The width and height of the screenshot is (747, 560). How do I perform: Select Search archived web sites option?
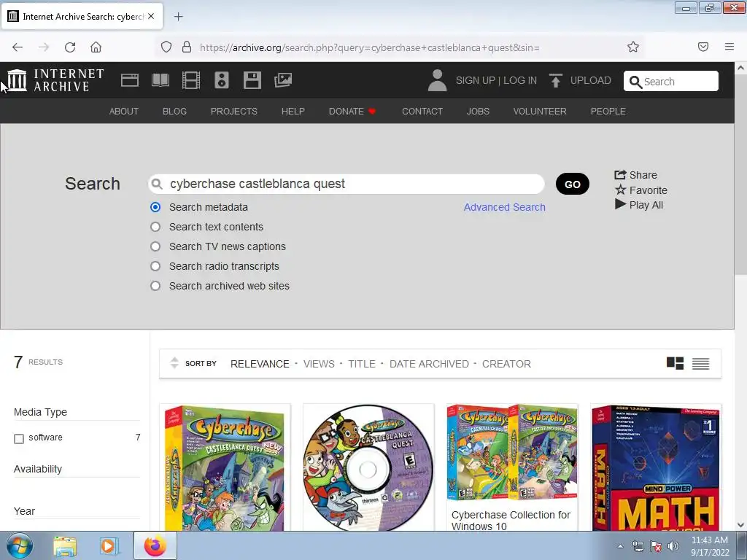(x=155, y=286)
